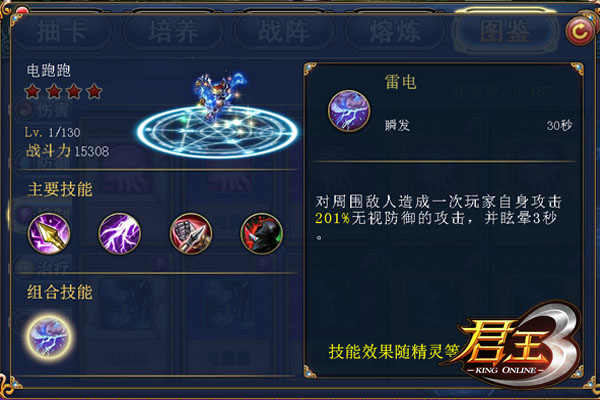
Task: Click the red circular back arrow button
Action: pos(580,32)
